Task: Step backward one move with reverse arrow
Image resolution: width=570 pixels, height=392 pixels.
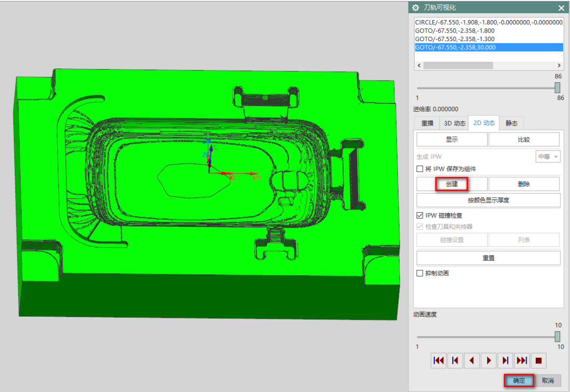Action: [x=472, y=361]
